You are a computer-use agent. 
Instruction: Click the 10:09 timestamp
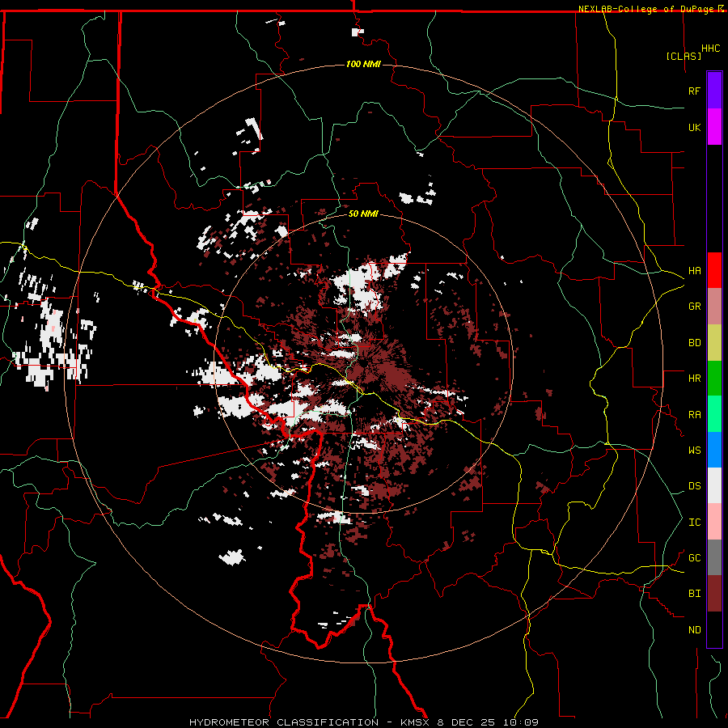[x=523, y=722]
